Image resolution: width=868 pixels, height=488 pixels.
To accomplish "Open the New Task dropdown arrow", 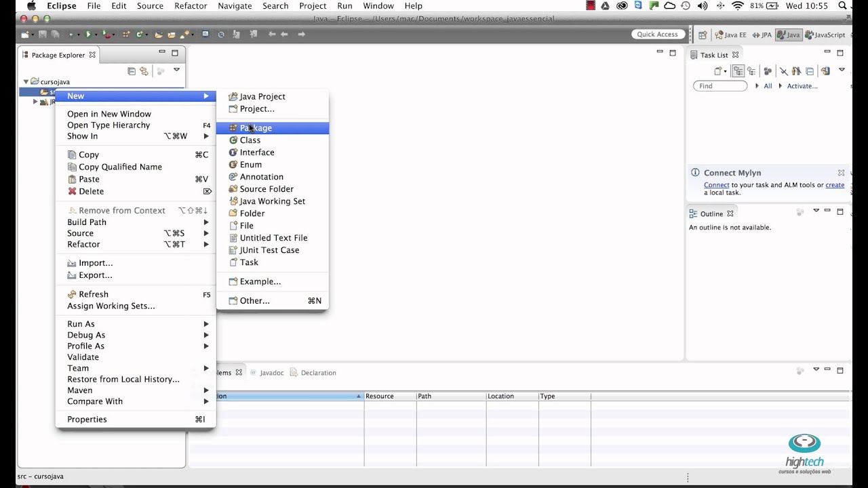I will (726, 71).
